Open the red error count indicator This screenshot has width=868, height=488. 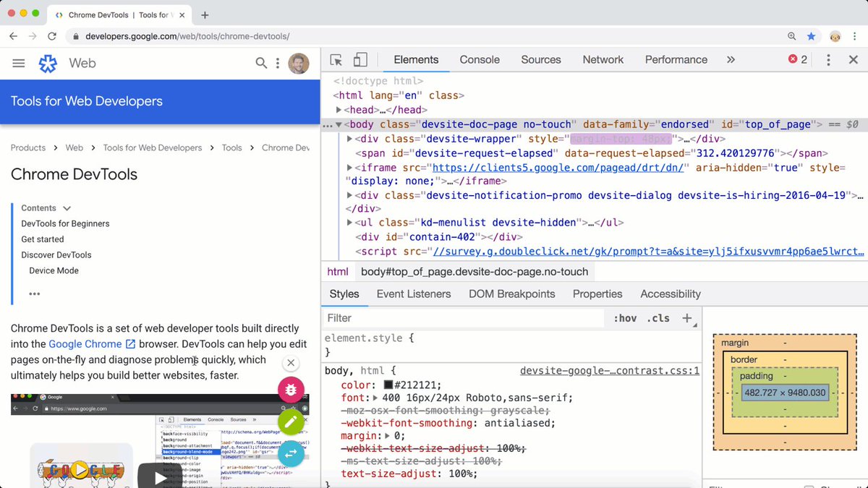click(798, 60)
